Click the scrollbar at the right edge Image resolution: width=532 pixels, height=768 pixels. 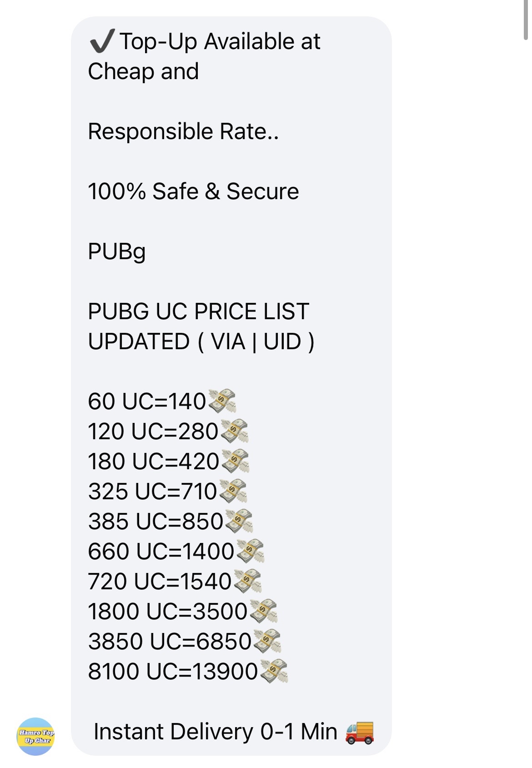click(x=527, y=20)
